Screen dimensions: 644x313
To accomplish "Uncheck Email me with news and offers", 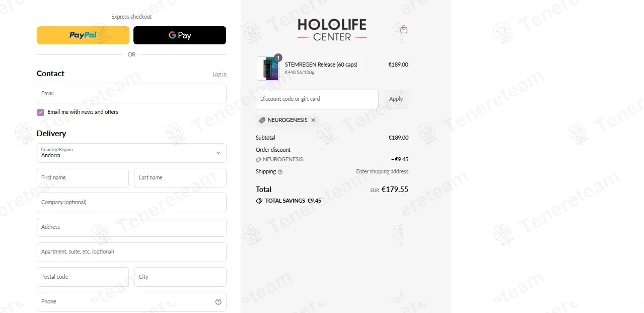I will pos(40,112).
